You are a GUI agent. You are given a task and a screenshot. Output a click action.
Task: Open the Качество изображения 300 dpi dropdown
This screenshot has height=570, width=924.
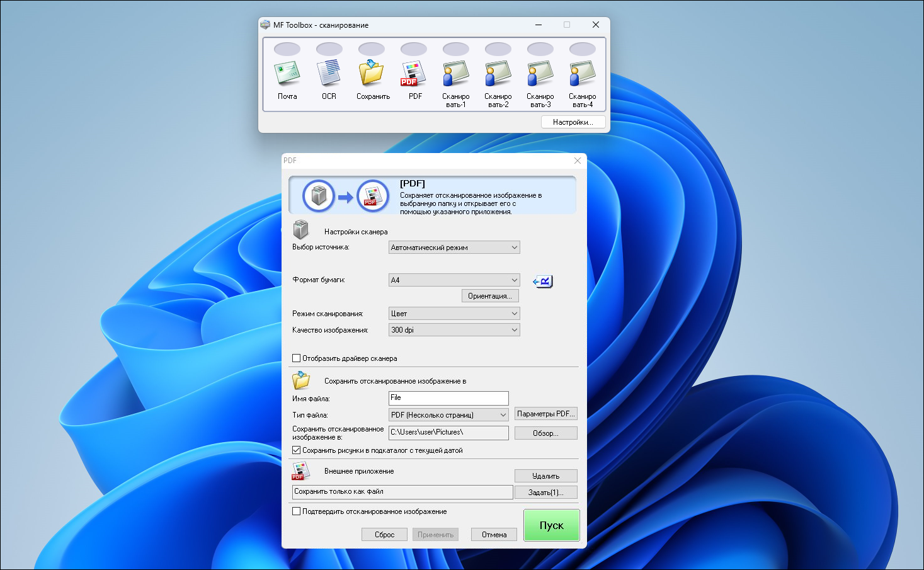(454, 330)
